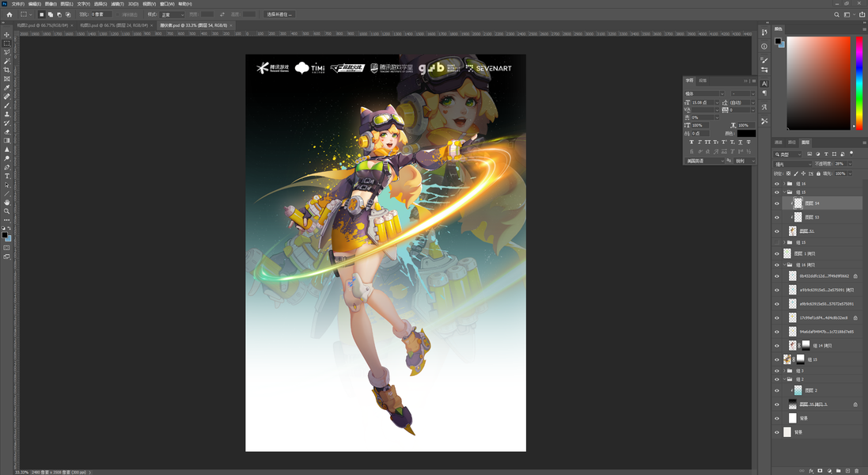This screenshot has height=475, width=868.
Task: Collapse the 组 2 group
Action: [784, 379]
